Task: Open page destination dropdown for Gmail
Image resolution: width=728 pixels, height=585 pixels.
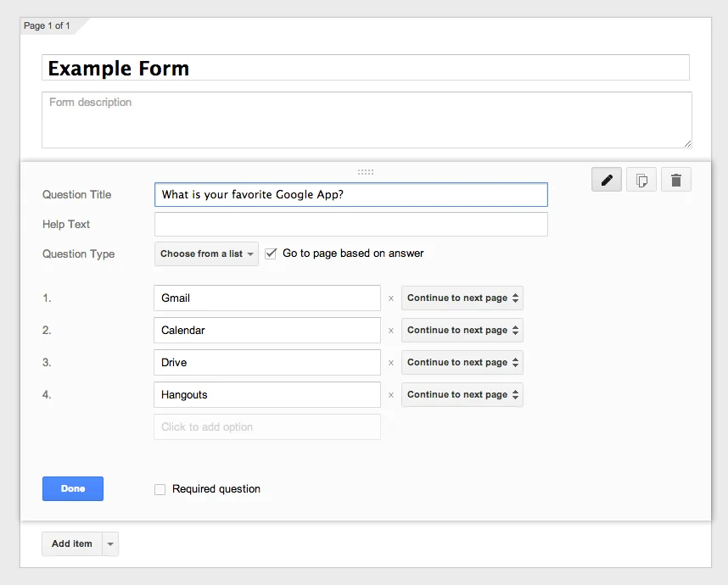Action: (x=462, y=298)
